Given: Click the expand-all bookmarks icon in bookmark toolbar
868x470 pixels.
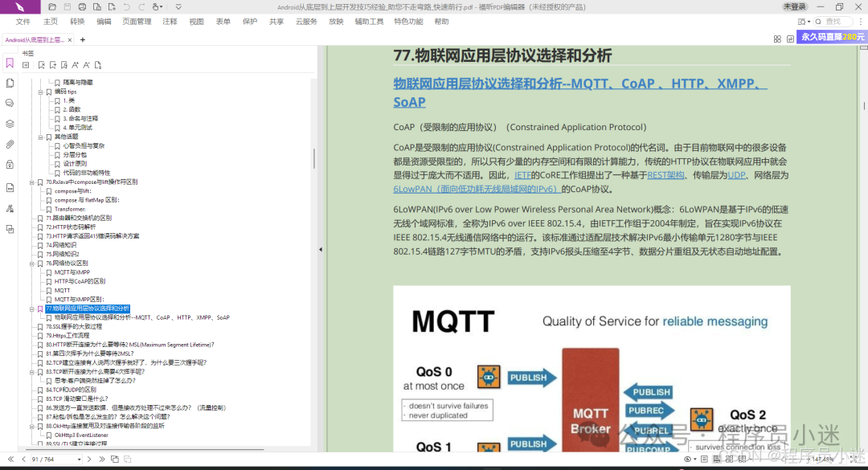Looking at the screenshot, I should tap(26, 65).
